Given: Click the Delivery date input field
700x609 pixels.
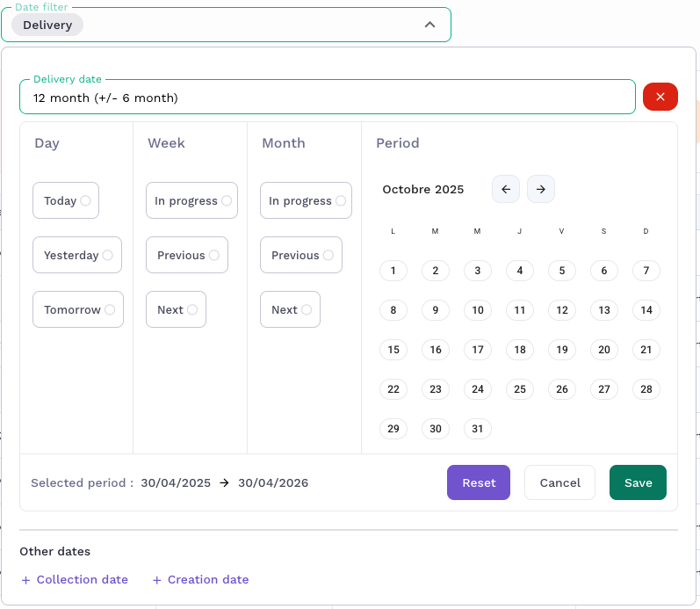Looking at the screenshot, I should click(327, 98).
